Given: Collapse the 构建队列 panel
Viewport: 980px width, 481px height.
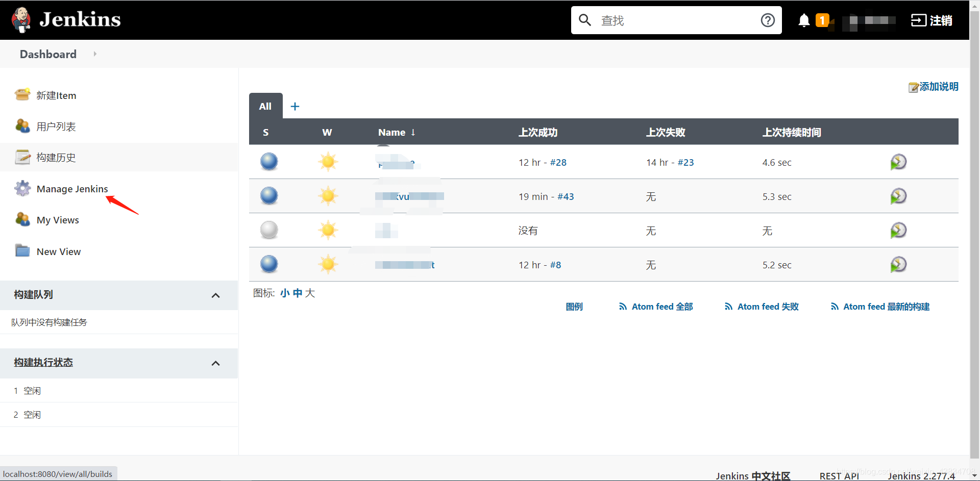Looking at the screenshot, I should 216,295.
